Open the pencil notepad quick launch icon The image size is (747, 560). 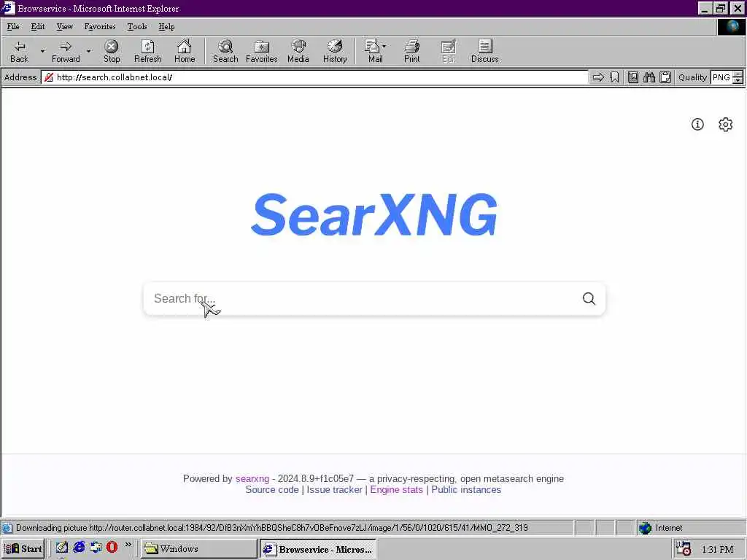(x=62, y=547)
